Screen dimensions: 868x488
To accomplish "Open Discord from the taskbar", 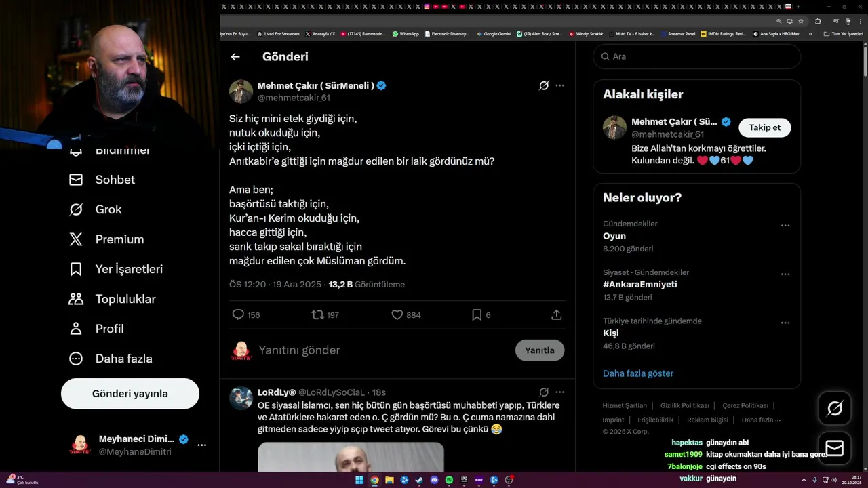I will [434, 480].
